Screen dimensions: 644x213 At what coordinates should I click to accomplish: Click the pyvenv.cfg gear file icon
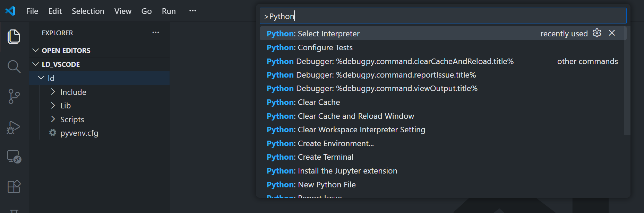click(x=53, y=133)
